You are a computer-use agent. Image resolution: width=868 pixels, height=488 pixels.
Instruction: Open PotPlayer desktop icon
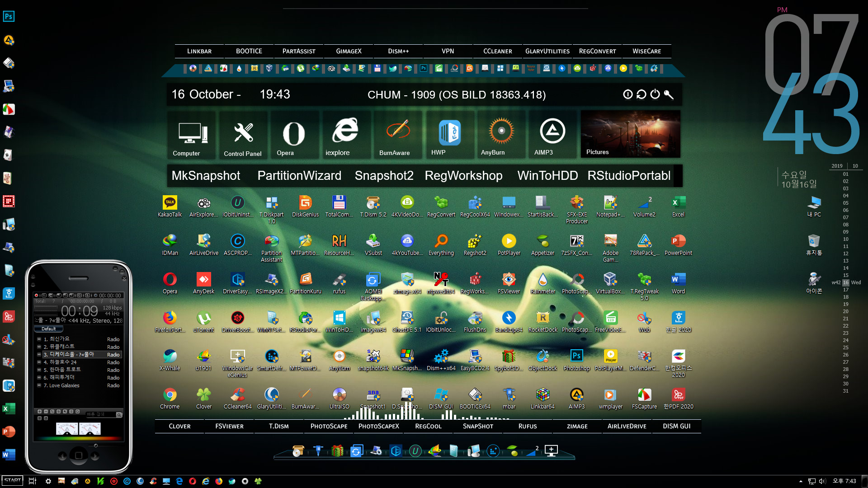[509, 244]
